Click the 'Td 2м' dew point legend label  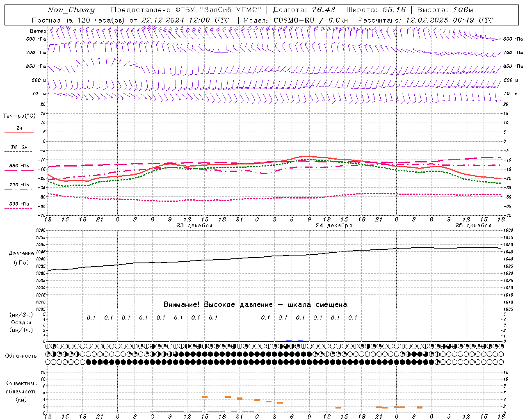click(x=19, y=147)
